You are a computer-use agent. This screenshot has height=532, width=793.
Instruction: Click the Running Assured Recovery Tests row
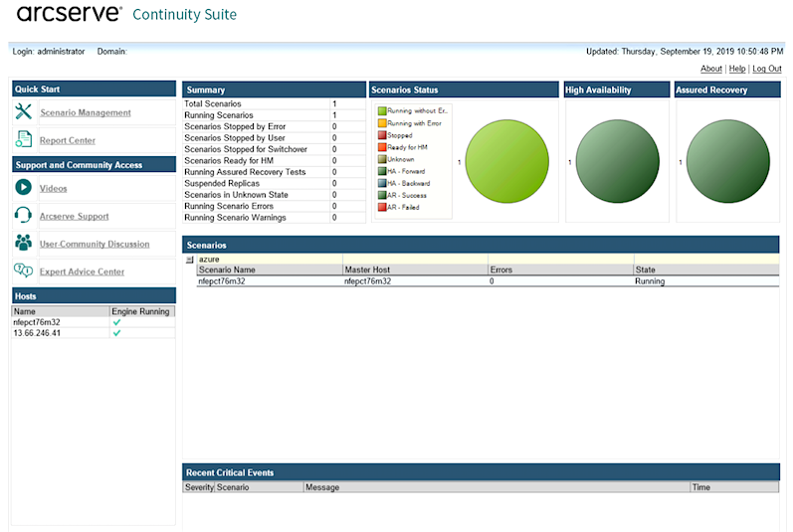274,172
